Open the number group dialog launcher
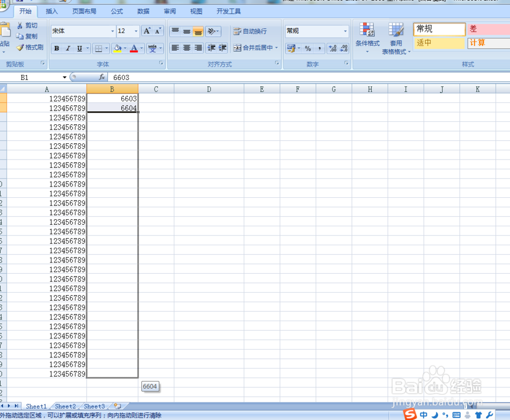 (346, 63)
